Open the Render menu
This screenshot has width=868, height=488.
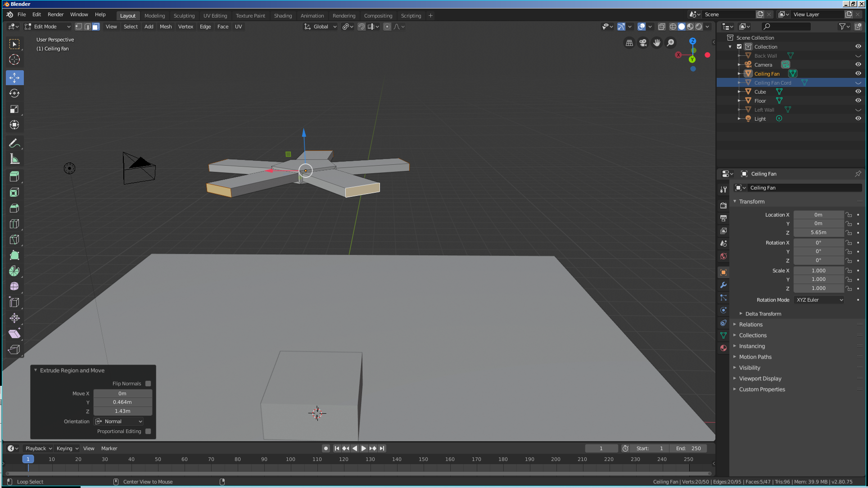point(55,14)
